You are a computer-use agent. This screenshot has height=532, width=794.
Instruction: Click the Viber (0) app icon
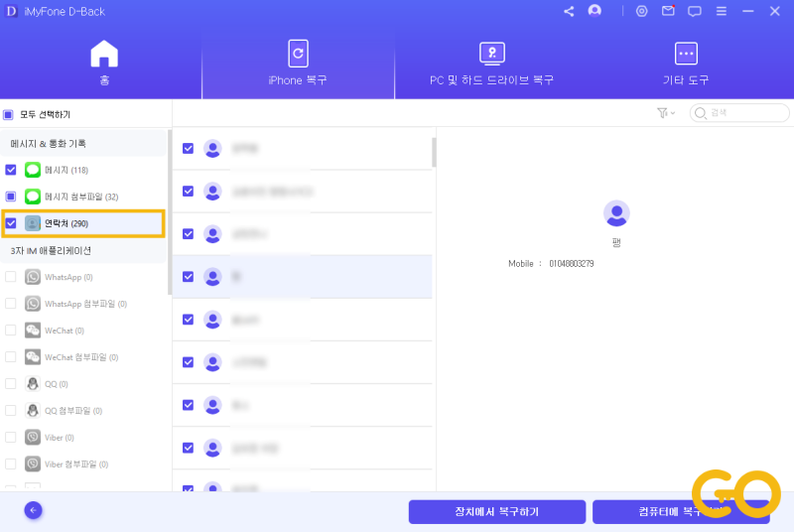pos(33,438)
